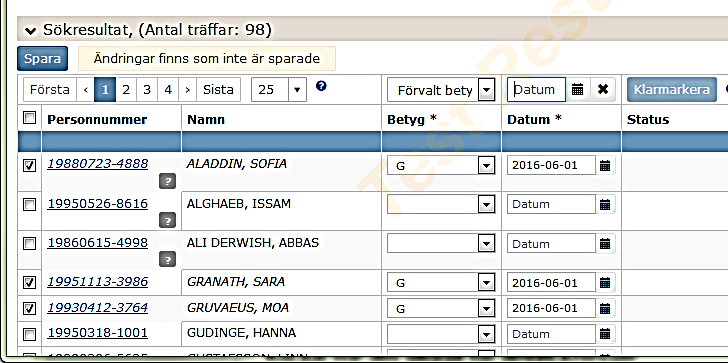Open personnummer link 19930412-3764

pos(98,308)
